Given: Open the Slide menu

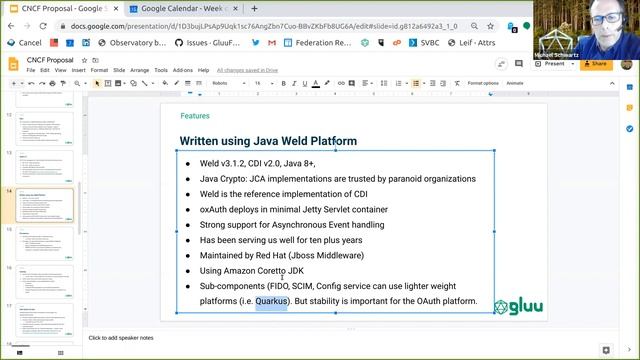Looking at the screenshot, I should click(x=119, y=70).
